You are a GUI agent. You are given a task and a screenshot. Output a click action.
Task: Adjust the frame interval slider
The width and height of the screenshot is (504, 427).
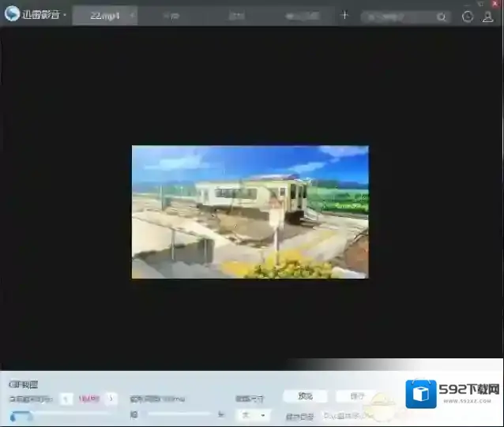(x=178, y=414)
